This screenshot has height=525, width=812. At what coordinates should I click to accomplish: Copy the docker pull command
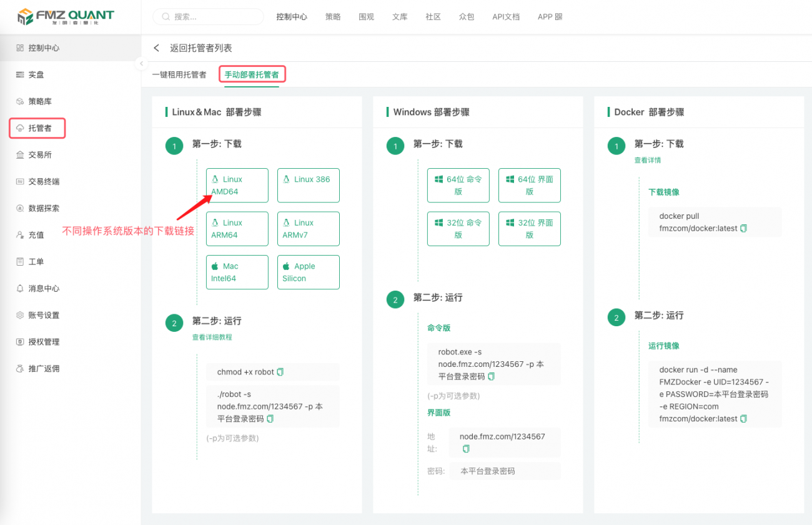[x=743, y=229]
